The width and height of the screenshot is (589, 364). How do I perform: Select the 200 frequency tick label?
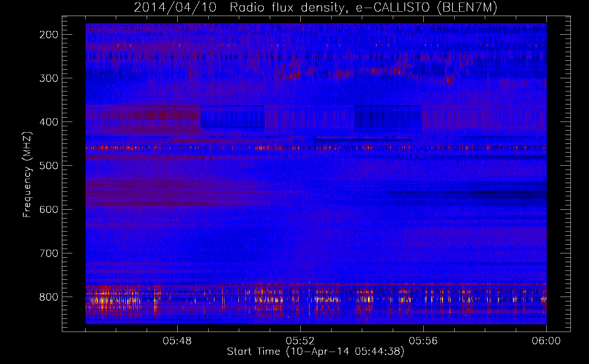point(49,35)
